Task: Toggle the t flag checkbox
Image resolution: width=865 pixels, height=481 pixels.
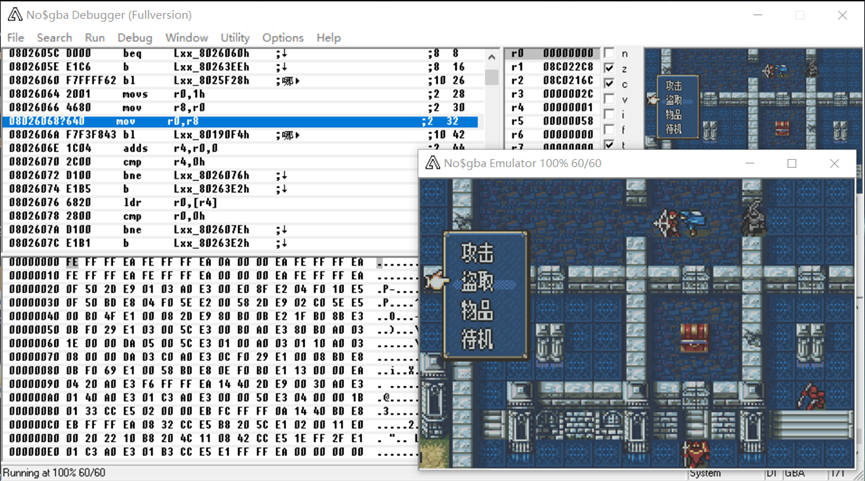Action: tap(609, 145)
